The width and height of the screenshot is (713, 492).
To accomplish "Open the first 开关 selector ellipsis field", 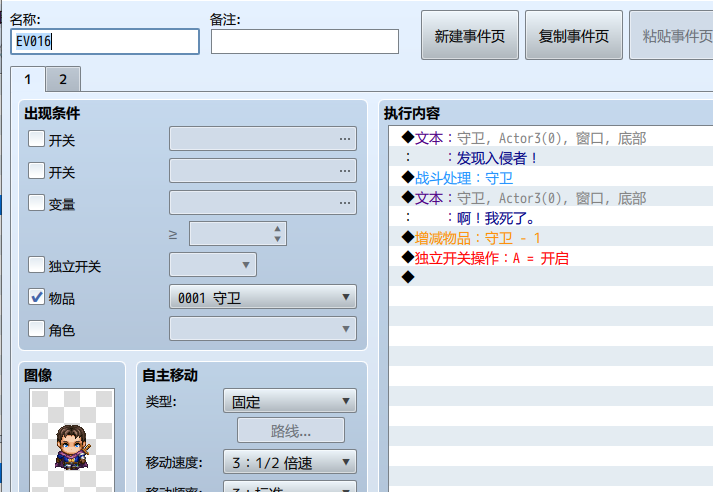I will pyautogui.click(x=263, y=139).
